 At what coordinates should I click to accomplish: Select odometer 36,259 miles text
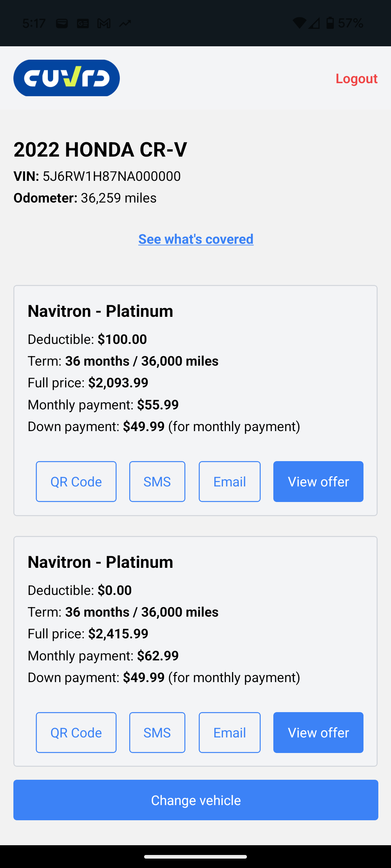pos(85,198)
